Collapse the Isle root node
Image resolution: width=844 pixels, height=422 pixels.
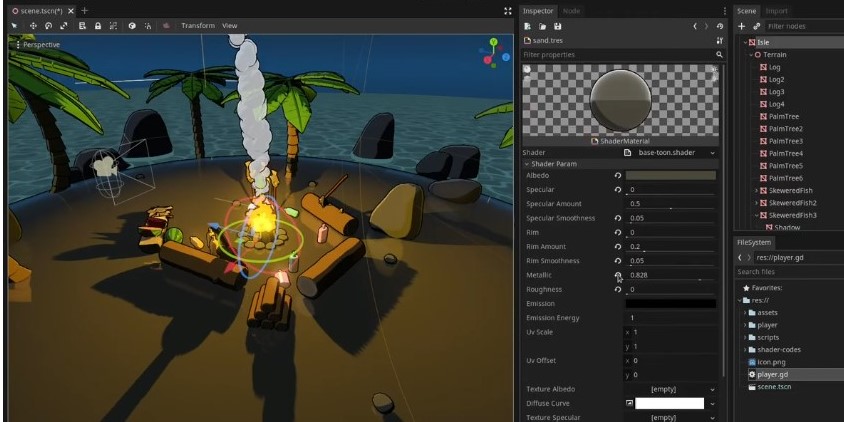[x=745, y=43]
